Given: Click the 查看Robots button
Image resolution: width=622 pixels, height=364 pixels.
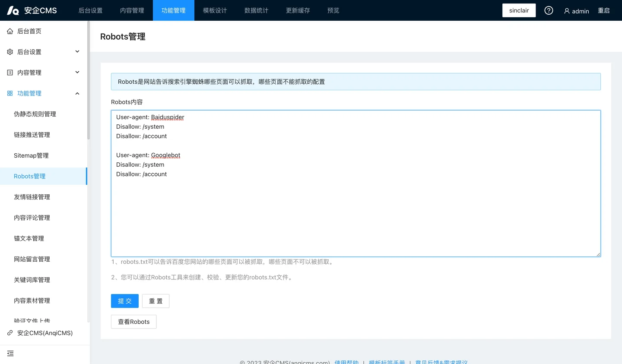Looking at the screenshot, I should (134, 322).
